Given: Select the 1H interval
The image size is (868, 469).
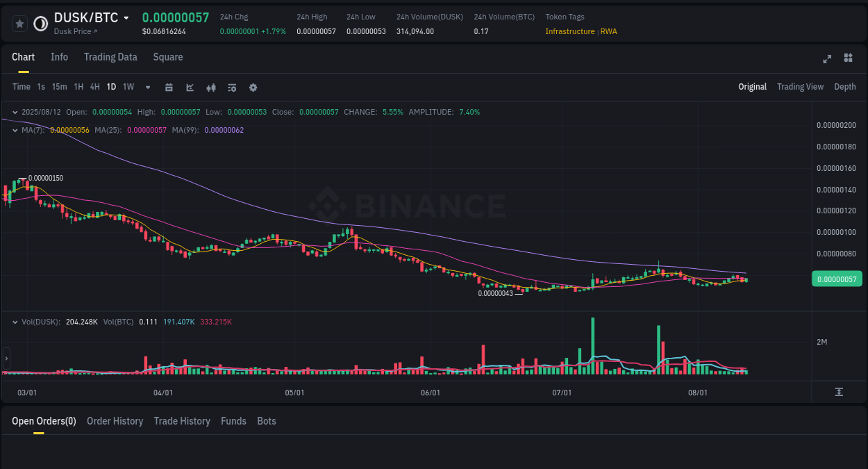Looking at the screenshot, I should point(78,87).
